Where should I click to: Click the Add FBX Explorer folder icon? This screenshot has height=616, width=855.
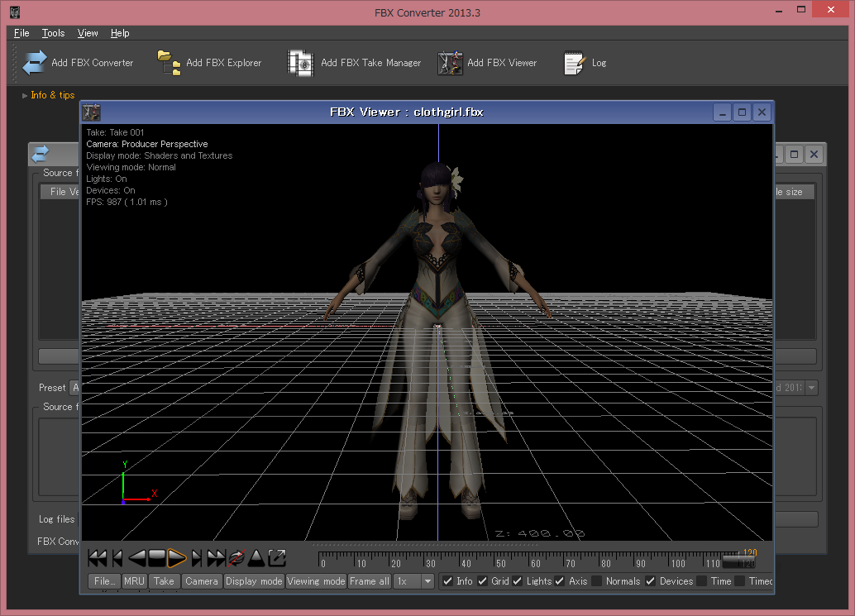(169, 63)
